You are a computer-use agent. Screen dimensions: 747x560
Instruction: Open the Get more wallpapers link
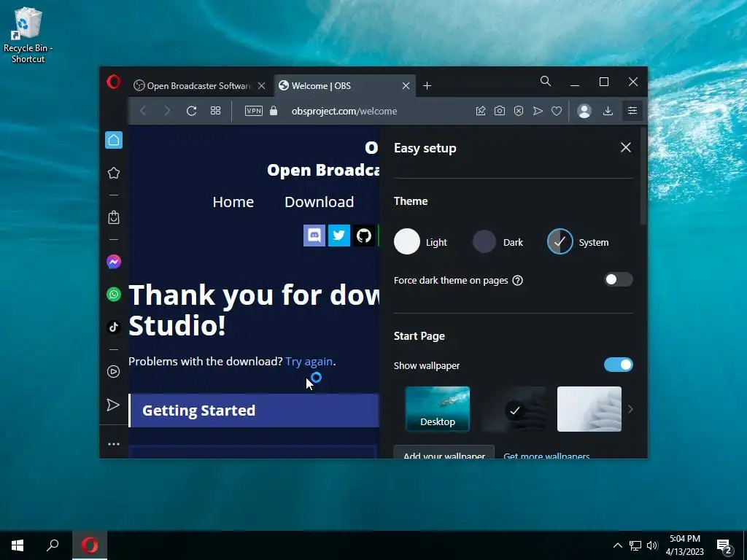click(x=546, y=455)
